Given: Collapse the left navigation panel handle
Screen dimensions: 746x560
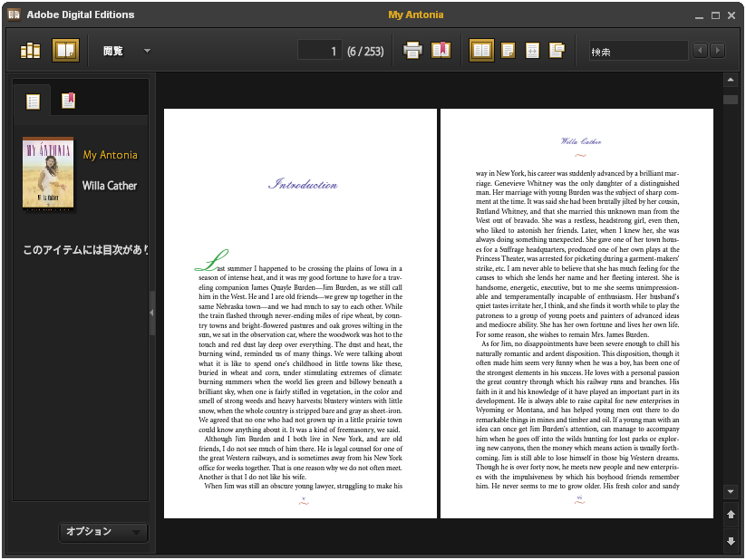Looking at the screenshot, I should (151, 313).
